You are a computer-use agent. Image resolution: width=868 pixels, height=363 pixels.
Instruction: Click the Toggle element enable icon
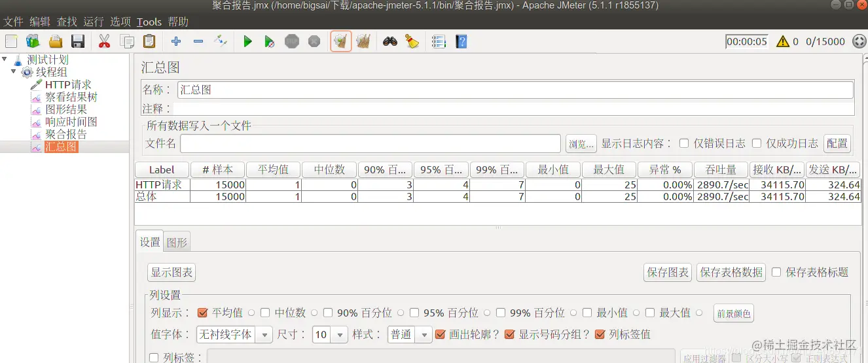pyautogui.click(x=221, y=42)
